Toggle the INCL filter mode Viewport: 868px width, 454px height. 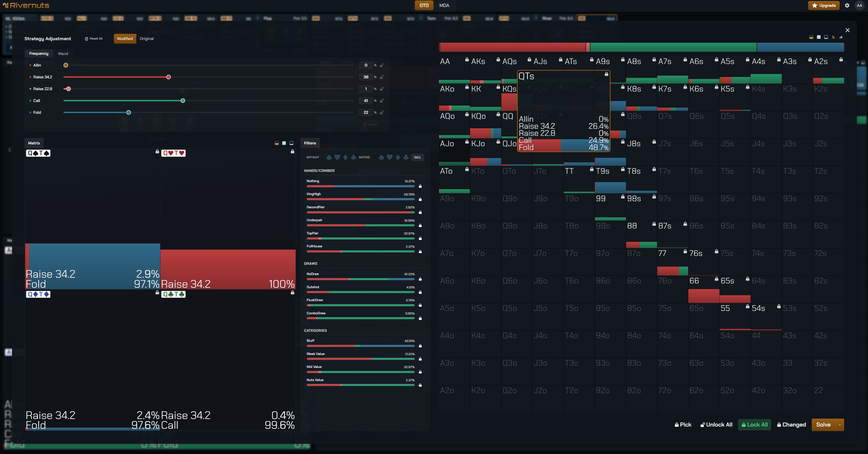(x=417, y=157)
